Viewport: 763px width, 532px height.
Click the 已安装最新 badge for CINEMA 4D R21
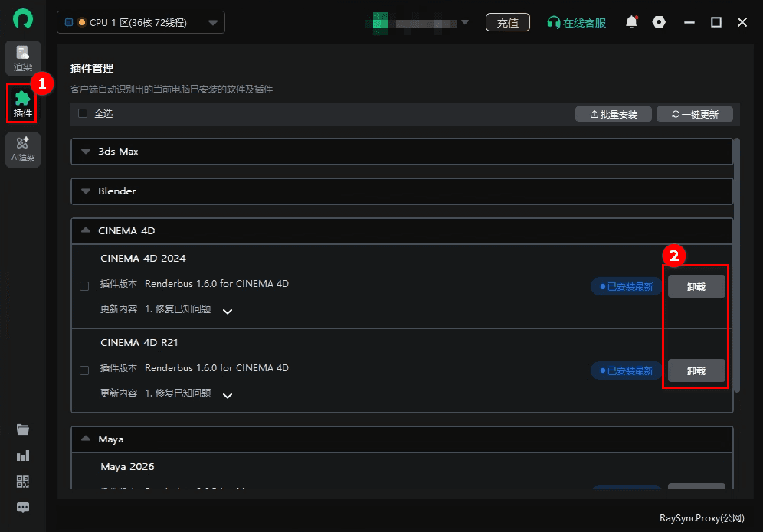point(627,370)
